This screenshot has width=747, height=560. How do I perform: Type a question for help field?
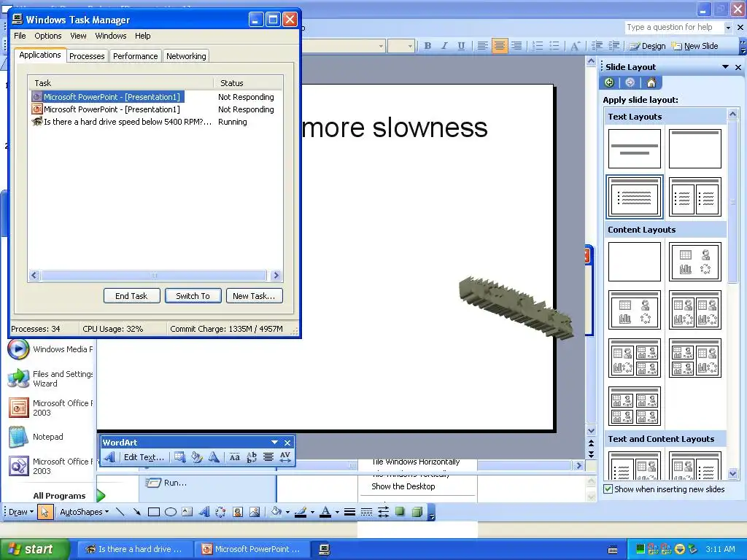(x=674, y=28)
